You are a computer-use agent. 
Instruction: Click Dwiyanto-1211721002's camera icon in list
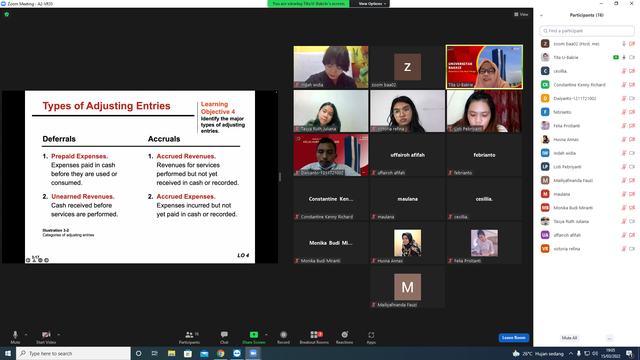632,98
